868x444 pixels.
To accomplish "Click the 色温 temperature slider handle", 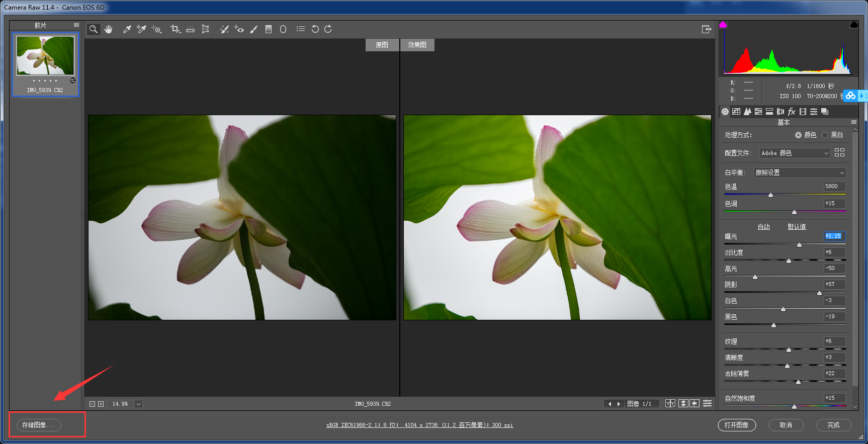I will [x=770, y=195].
